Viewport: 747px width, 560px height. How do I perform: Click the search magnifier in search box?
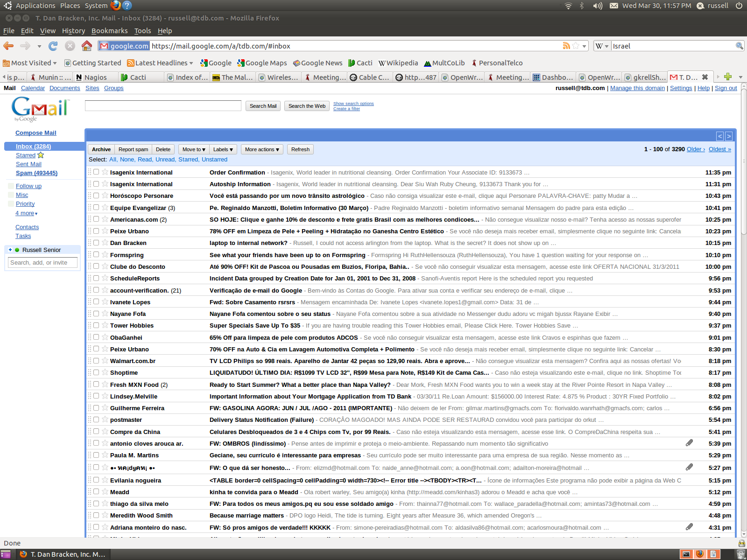coord(739,46)
